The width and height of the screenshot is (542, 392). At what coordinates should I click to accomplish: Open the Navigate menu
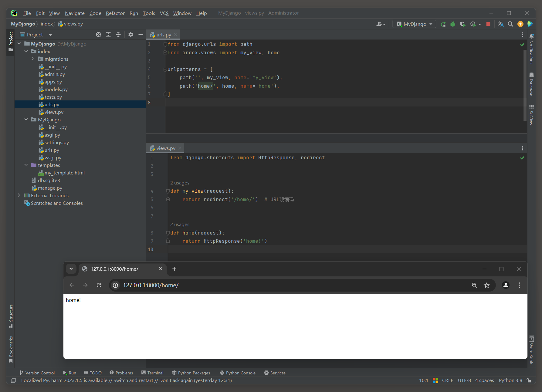click(75, 13)
